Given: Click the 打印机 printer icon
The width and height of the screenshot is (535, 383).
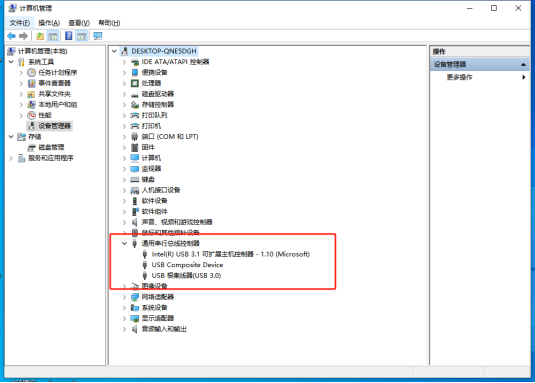Looking at the screenshot, I should (x=135, y=126).
